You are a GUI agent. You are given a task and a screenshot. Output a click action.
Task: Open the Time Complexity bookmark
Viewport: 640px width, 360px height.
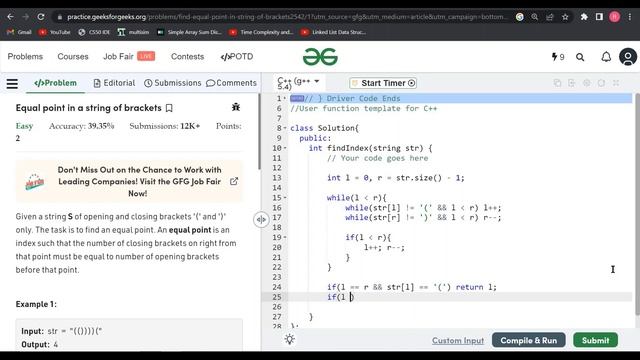[261, 32]
